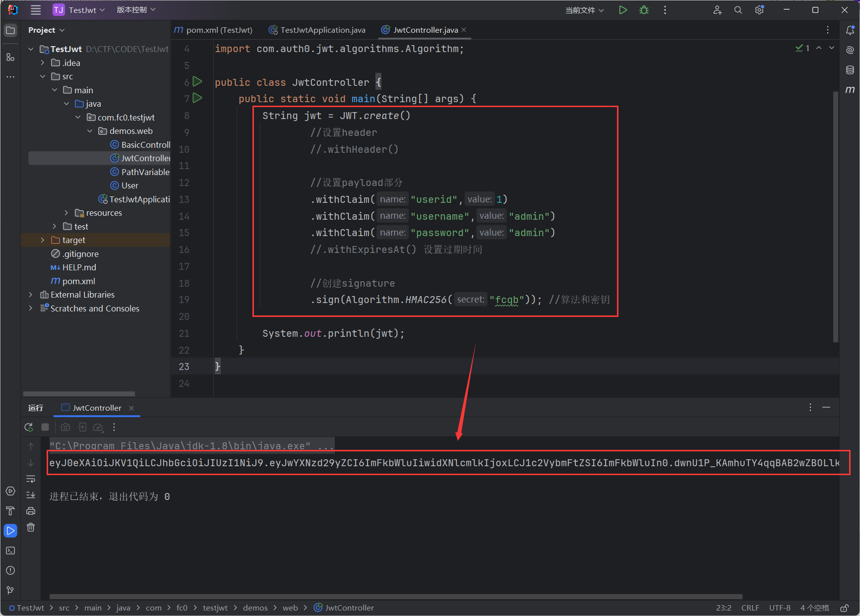Switch to TestJwtApplication.java tab
Image resolution: width=860 pixels, height=616 pixels.
[317, 30]
